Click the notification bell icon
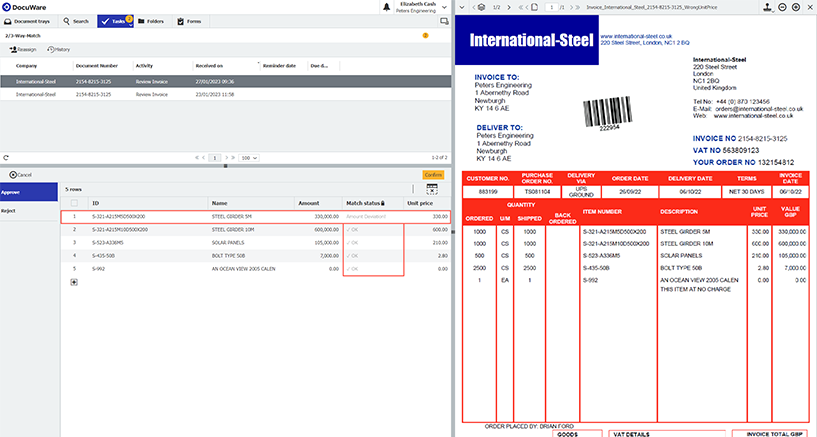 [387, 7]
